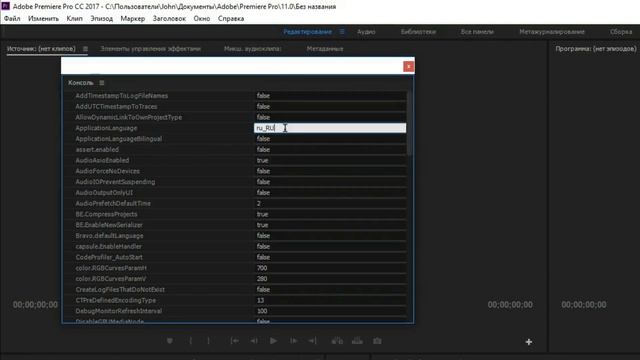Image resolution: width=640 pixels, height=360 pixels.
Task: Open the Справка menu
Action: (x=231, y=19)
